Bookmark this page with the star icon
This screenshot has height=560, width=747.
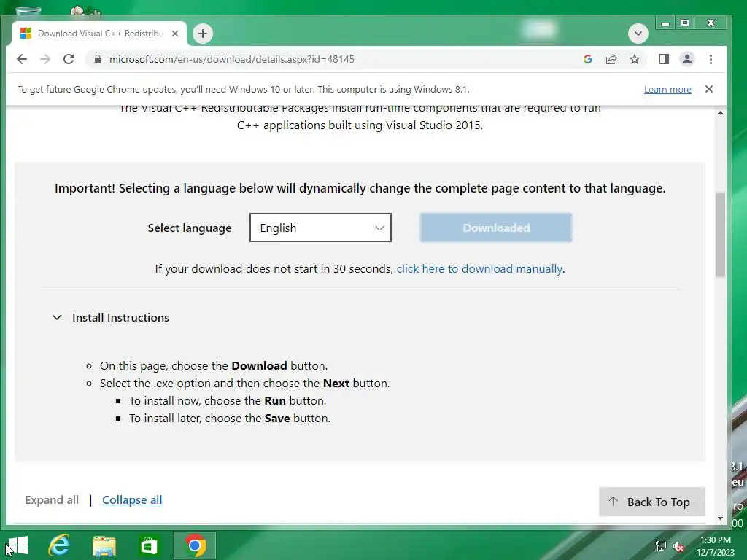coord(635,59)
